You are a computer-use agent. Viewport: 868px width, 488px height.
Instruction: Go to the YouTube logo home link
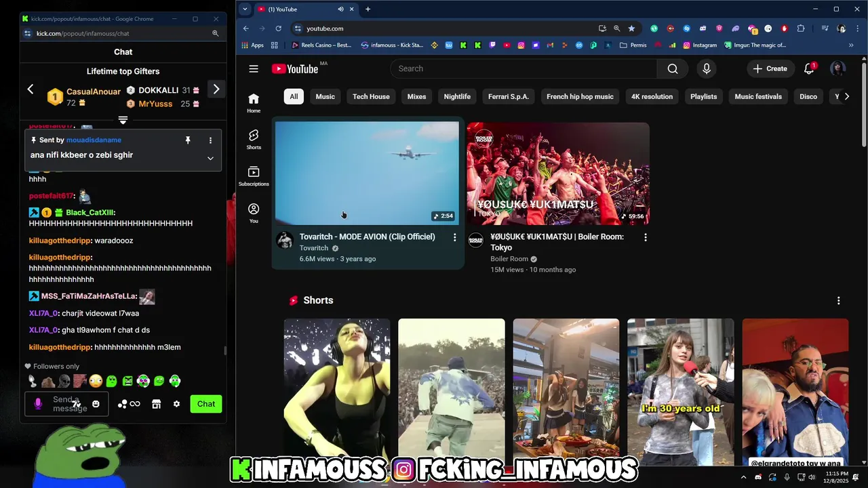pyautogui.click(x=295, y=68)
